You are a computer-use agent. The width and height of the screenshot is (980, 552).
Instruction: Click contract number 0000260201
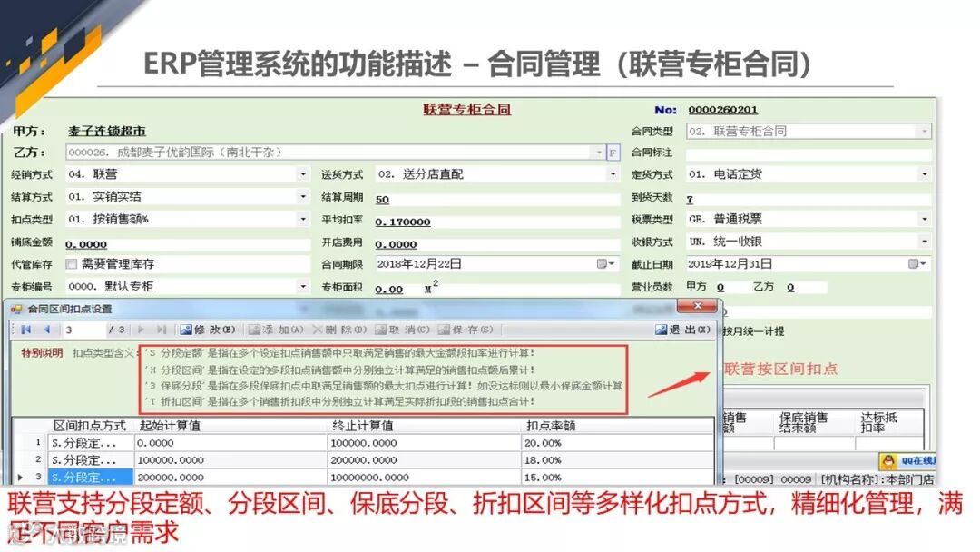point(722,110)
